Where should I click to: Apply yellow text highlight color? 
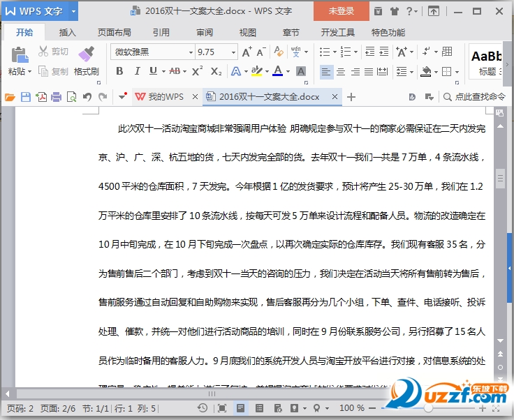tap(257, 71)
